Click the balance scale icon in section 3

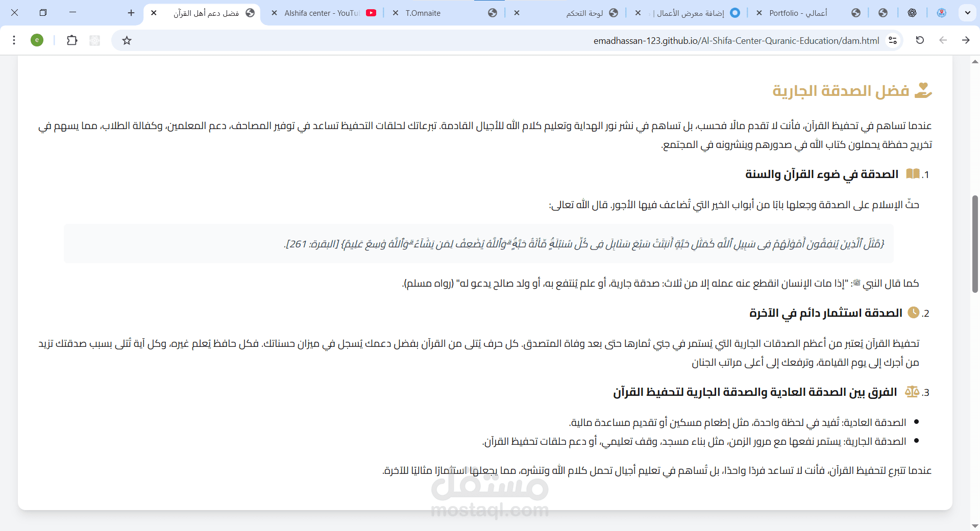(x=912, y=392)
